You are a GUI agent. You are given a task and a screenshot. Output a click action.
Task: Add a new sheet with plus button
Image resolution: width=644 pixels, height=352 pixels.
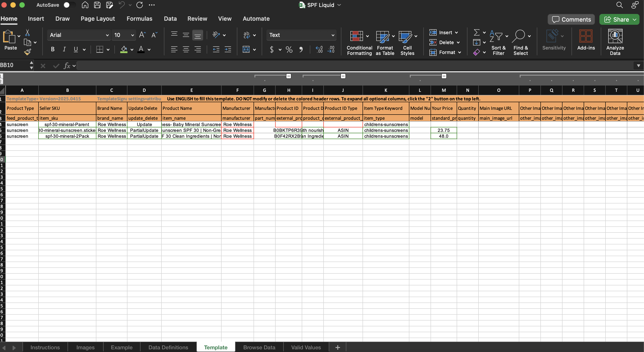pos(338,347)
